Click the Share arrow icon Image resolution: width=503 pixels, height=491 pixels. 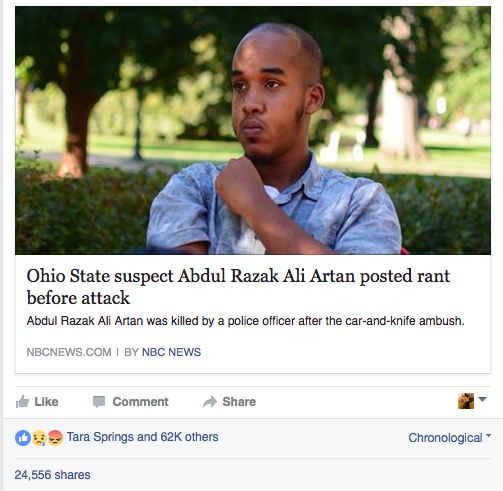[210, 402]
